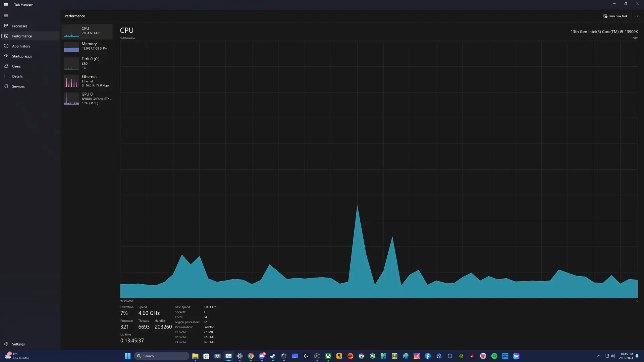Open the Settings gear in Task Manager
The height and width of the screenshot is (362, 644).
click(x=6, y=344)
